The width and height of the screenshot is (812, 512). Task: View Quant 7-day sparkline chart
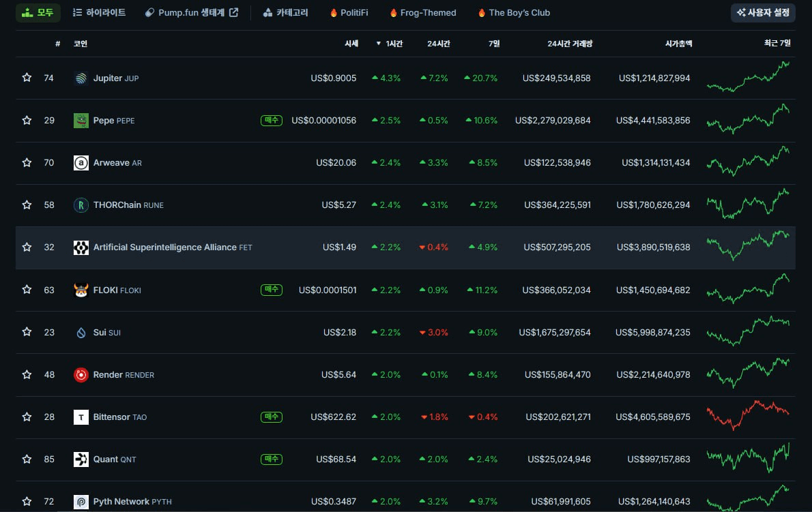coord(749,457)
